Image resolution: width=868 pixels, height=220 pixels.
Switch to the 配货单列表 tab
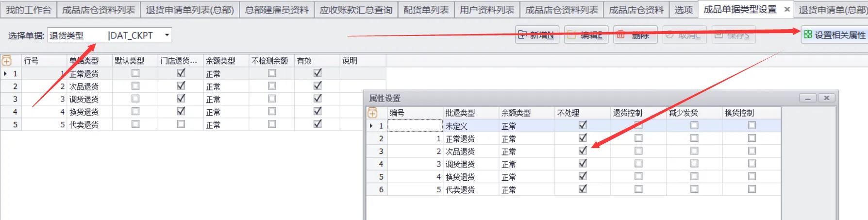pyautogui.click(x=426, y=10)
